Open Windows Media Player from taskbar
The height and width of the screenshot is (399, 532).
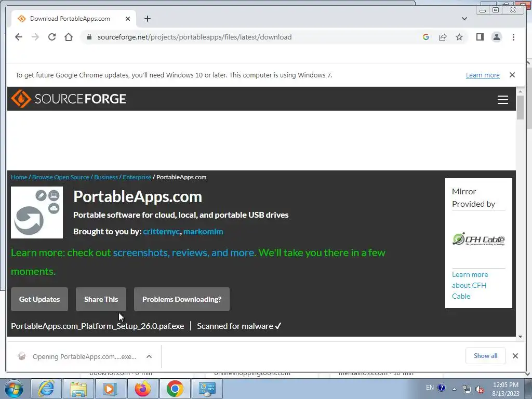tap(111, 389)
